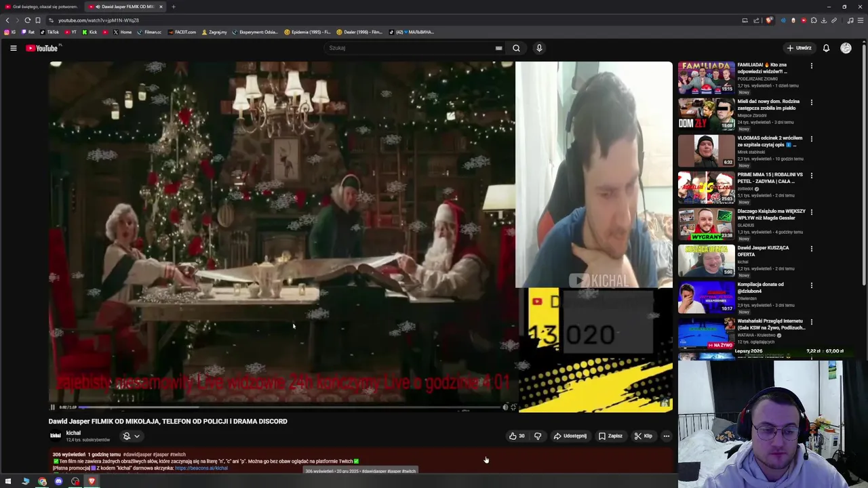868x488 pixels.
Task: Open the share-page icon in address bar
Action: click(756, 20)
